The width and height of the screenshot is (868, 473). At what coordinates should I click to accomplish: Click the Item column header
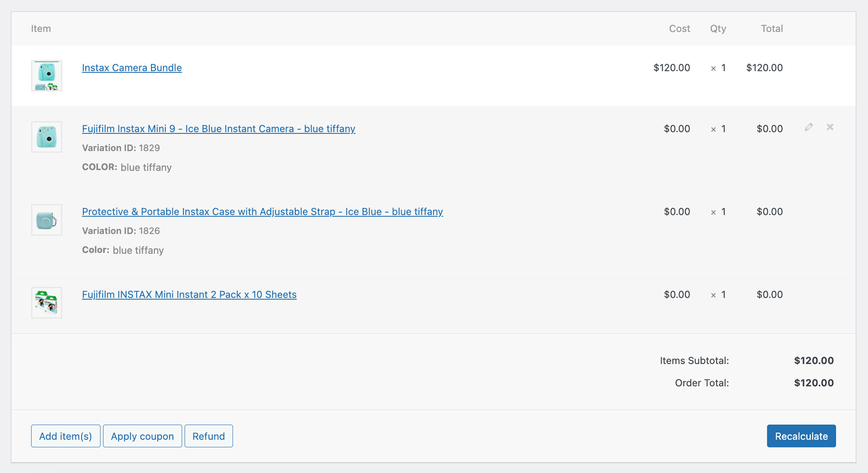(41, 29)
